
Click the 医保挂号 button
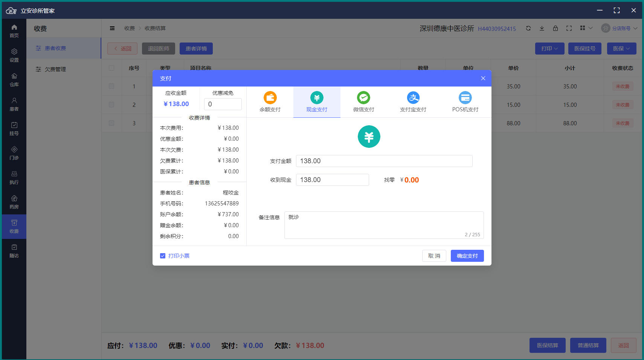click(585, 49)
